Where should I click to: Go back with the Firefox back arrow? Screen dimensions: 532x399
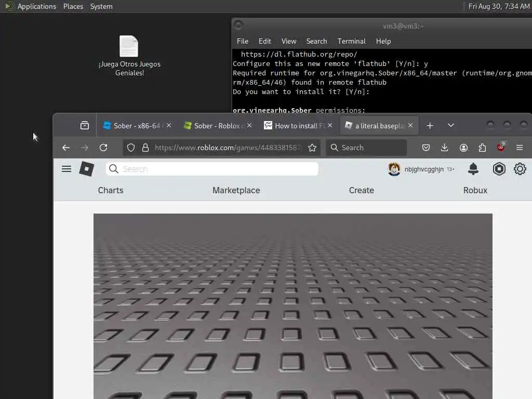tap(66, 148)
